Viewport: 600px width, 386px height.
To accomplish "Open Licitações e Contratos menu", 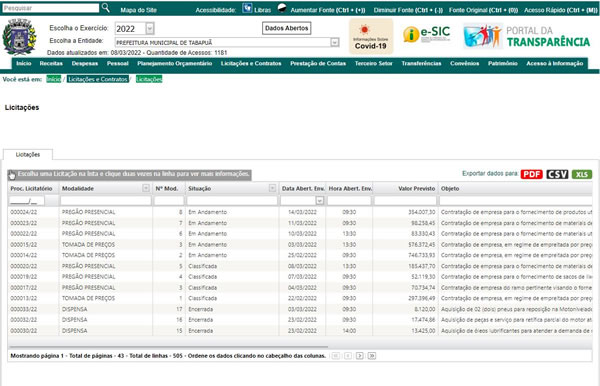I will coord(251,64).
